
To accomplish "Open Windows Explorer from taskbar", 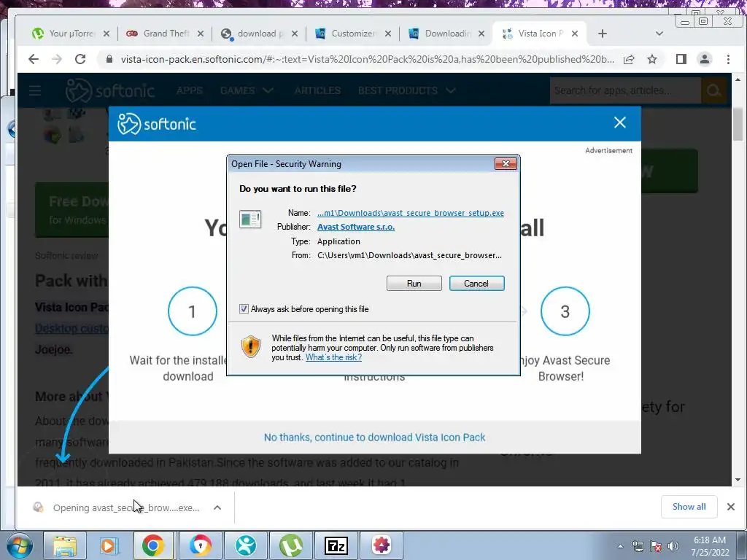I will pyautogui.click(x=64, y=545).
